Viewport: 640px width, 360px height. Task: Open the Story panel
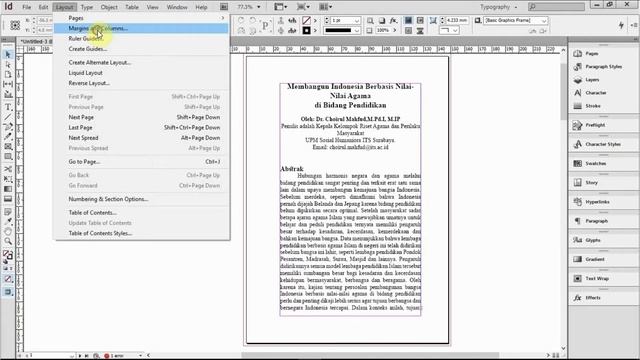[x=585, y=182]
